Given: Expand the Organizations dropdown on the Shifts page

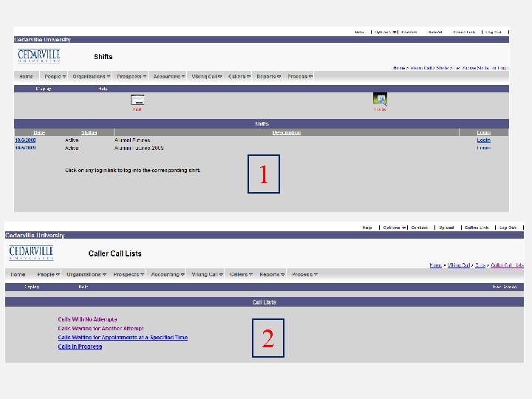Looking at the screenshot, I should [91, 76].
